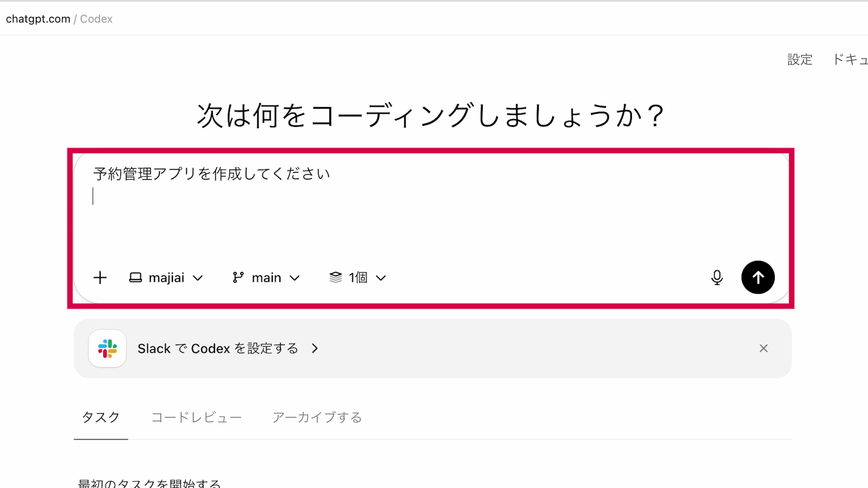The width and height of the screenshot is (868, 488).
Task: Click the Codex breadcrumb label
Action: click(96, 19)
